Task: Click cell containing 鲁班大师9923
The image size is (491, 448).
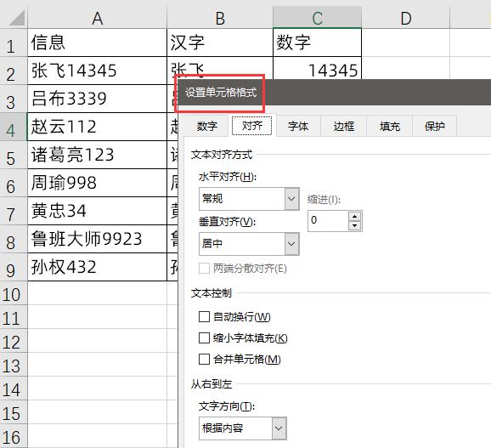Action: [98, 239]
